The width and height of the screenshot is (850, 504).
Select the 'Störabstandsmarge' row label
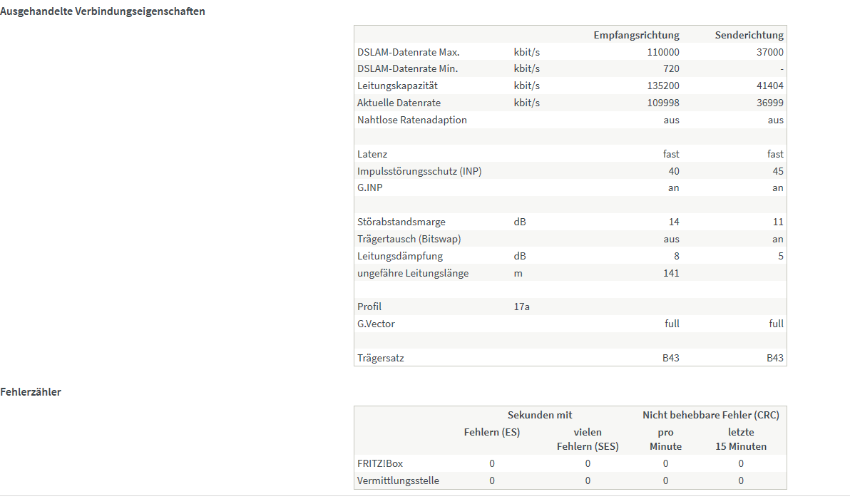click(401, 222)
